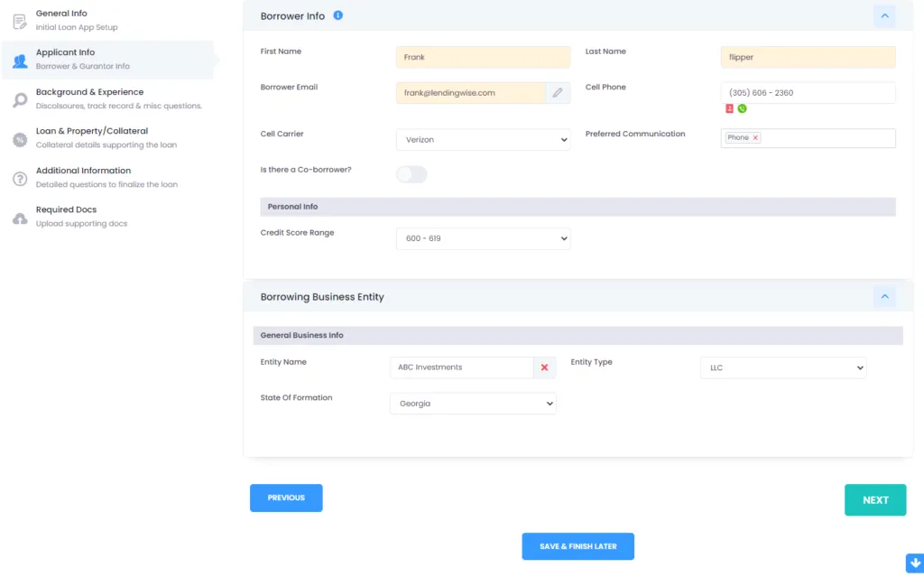Click the Entity Name field
924x577 pixels.
[x=461, y=367]
